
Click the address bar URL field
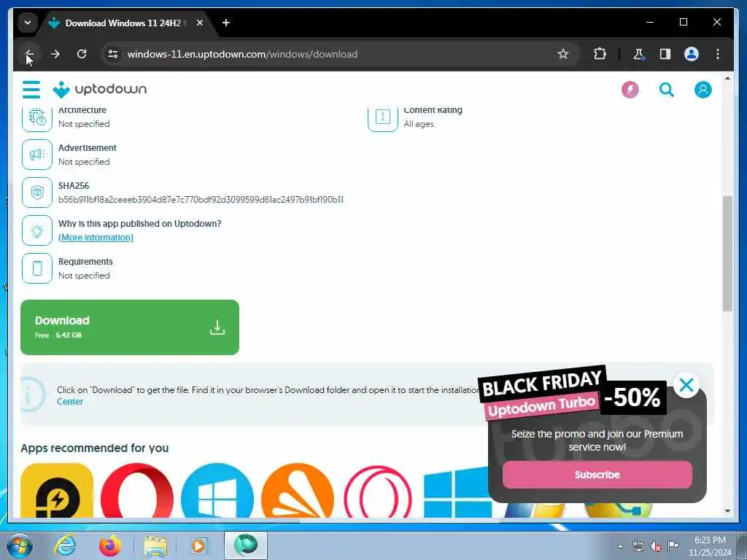[333, 54]
